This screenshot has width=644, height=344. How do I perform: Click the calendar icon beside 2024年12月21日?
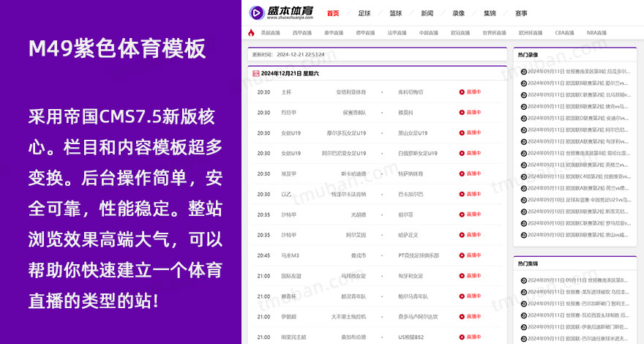(256, 74)
